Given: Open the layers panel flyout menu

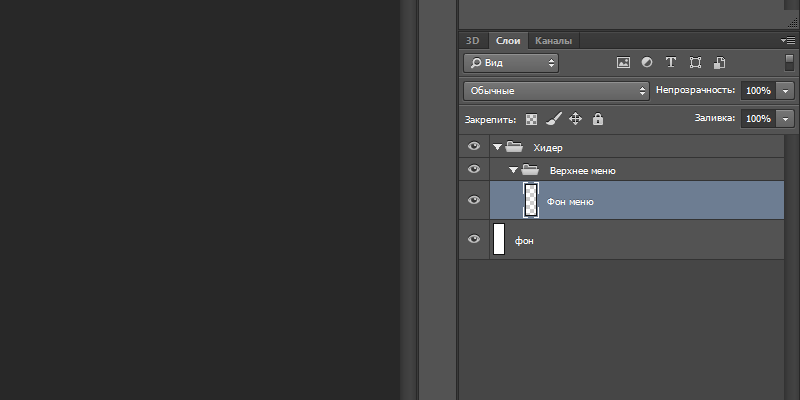Looking at the screenshot, I should pyautogui.click(x=788, y=40).
